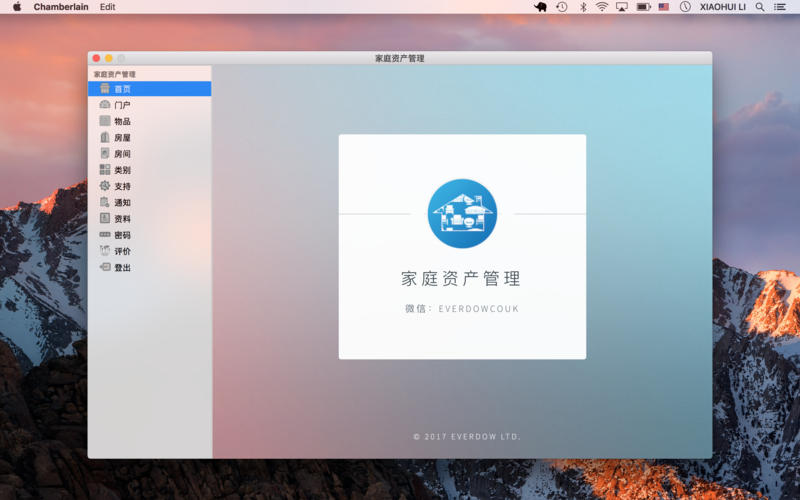Click the 房屋 house icon
Viewport: 800px width, 500px height.
point(105,137)
